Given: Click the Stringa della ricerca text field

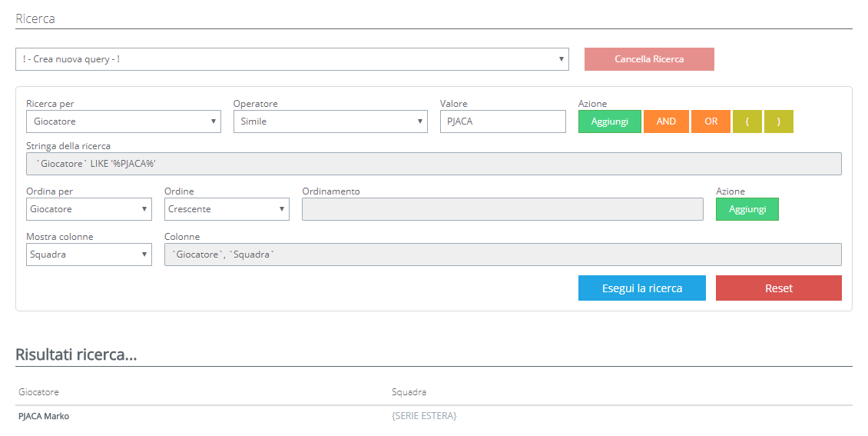Looking at the screenshot, I should 433,164.
